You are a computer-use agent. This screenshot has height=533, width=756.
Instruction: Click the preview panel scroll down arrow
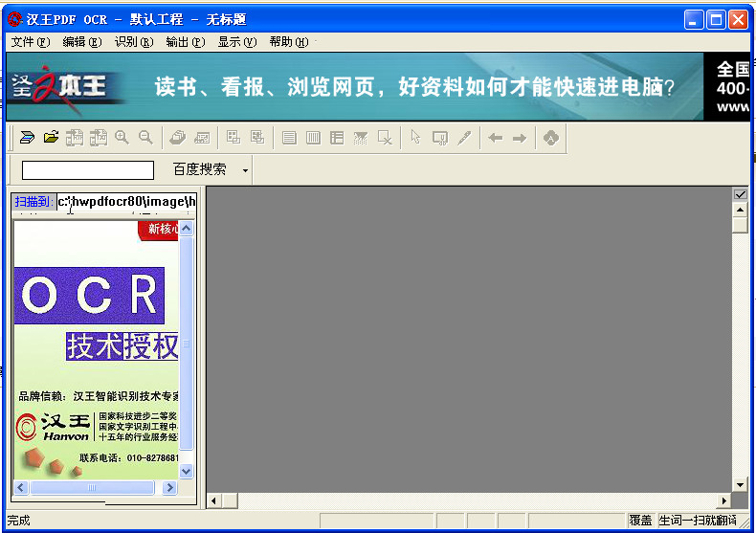tap(186, 471)
